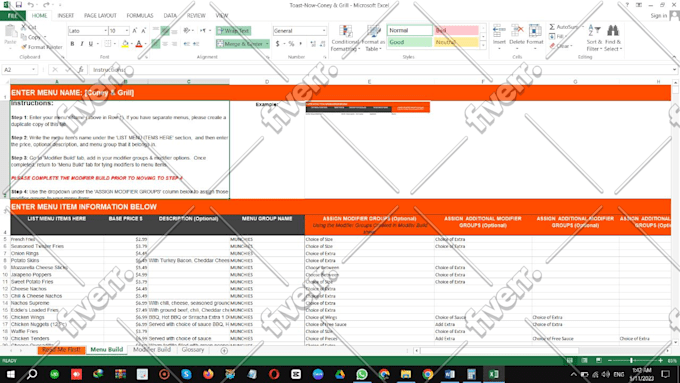Viewport: 680px width, 383px height.
Task: Open the borders dropdown
Action: click(x=114, y=44)
